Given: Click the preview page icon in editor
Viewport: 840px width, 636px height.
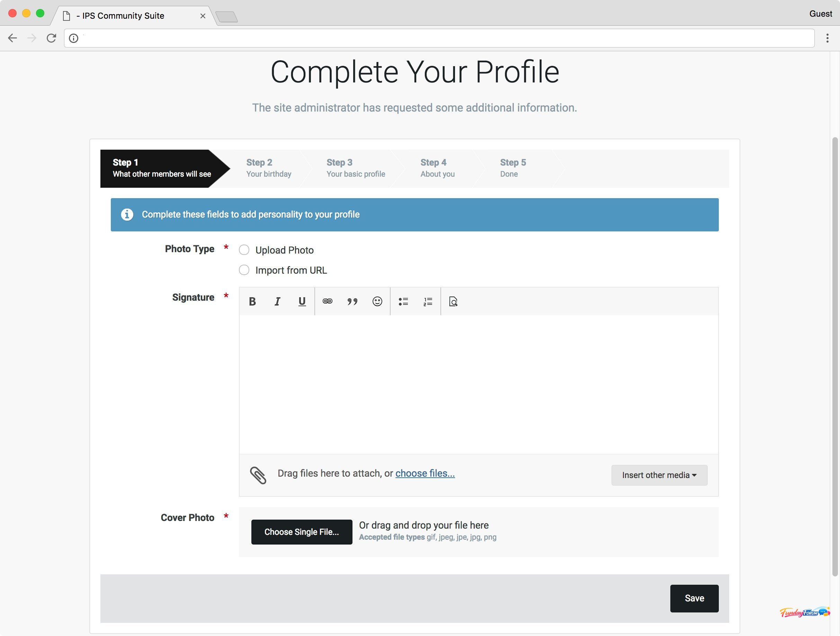Looking at the screenshot, I should click(x=453, y=302).
